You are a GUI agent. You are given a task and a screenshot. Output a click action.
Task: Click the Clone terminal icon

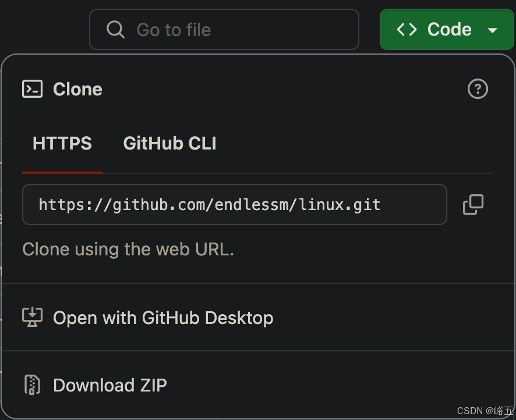[x=32, y=89]
